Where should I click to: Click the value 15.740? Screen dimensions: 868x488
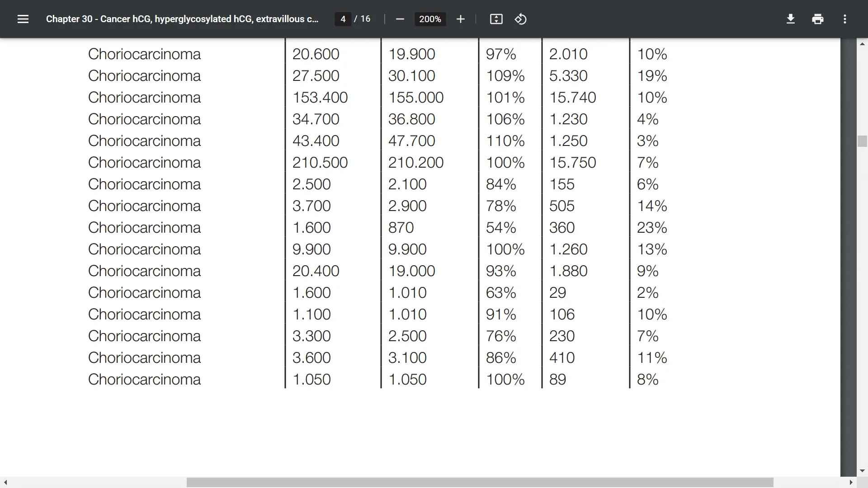[x=573, y=97]
